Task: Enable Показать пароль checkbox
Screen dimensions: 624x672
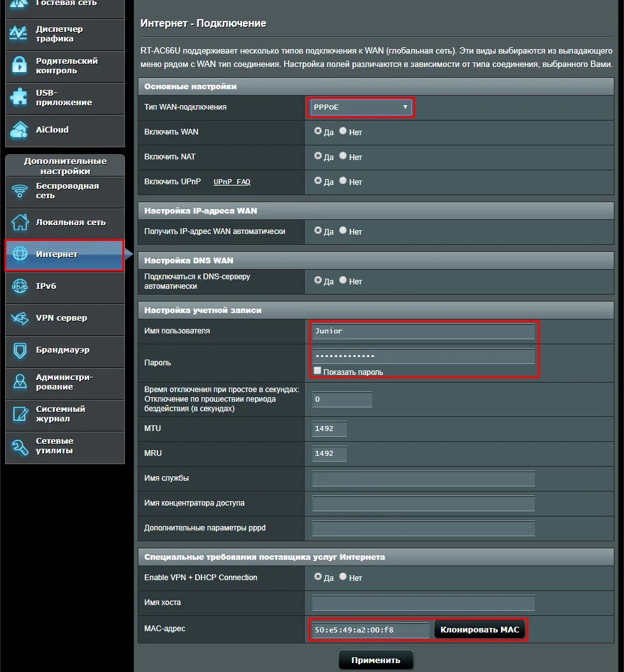Action: pos(317,370)
